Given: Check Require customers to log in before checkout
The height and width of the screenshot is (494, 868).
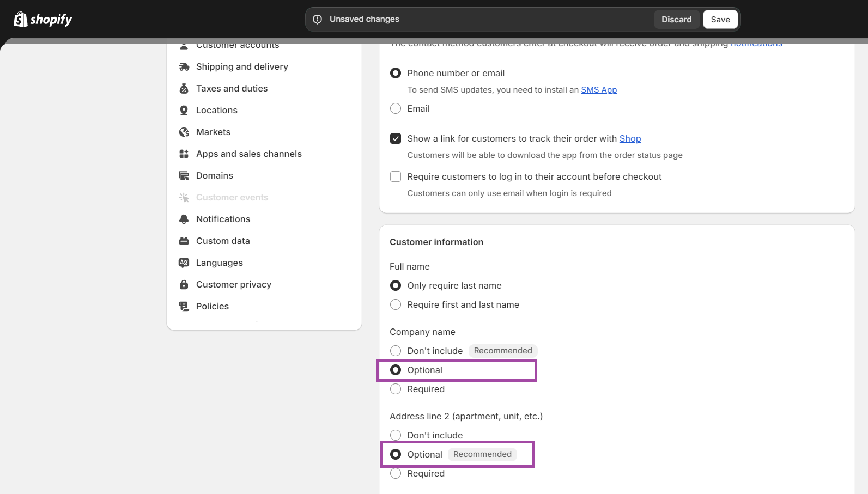Looking at the screenshot, I should pyautogui.click(x=396, y=176).
